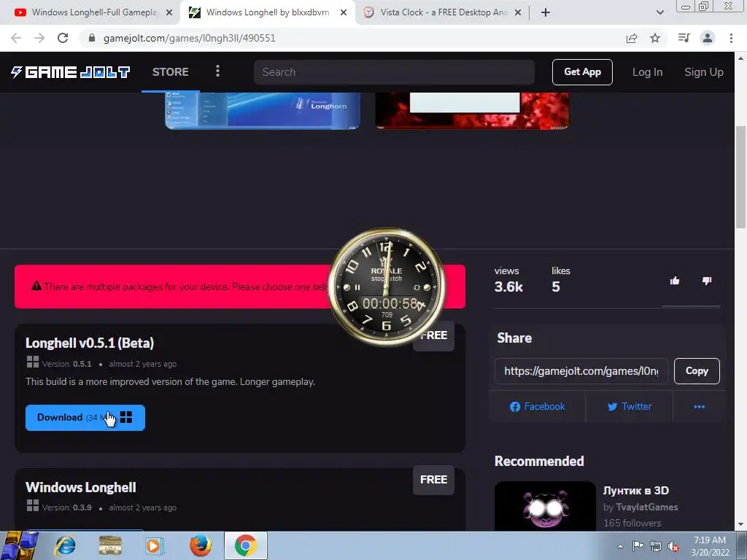Open the Лунтик в 3D game thumbnail
747x560 pixels.
tap(545, 506)
